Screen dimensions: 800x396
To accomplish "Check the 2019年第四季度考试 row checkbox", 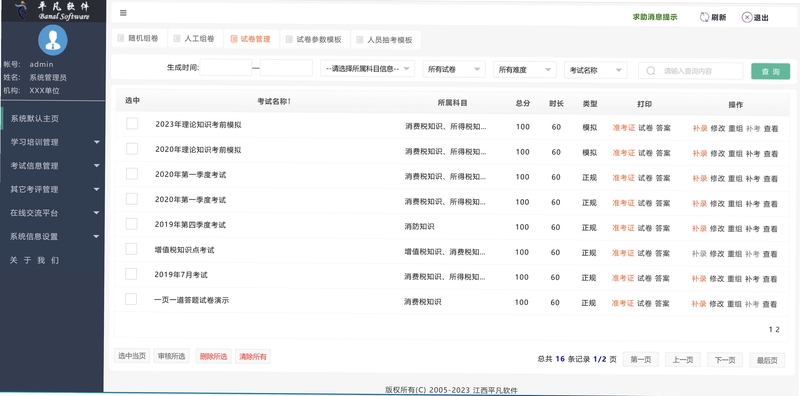I will (x=132, y=224).
